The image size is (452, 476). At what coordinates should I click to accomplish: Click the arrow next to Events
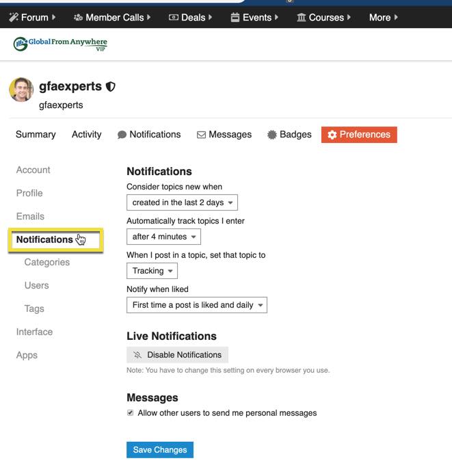(276, 17)
